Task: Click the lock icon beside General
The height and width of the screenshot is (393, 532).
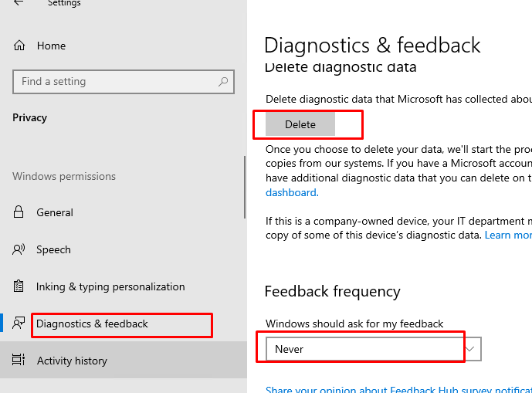Action: (x=19, y=212)
